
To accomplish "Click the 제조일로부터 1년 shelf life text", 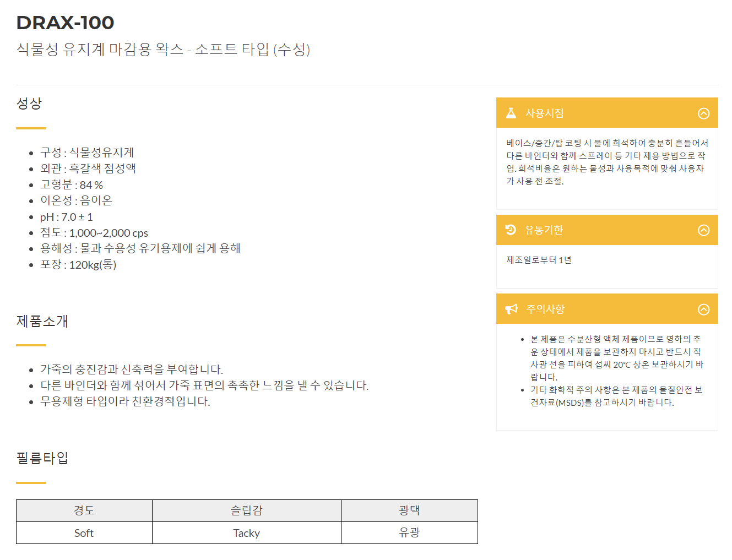I will 539,260.
